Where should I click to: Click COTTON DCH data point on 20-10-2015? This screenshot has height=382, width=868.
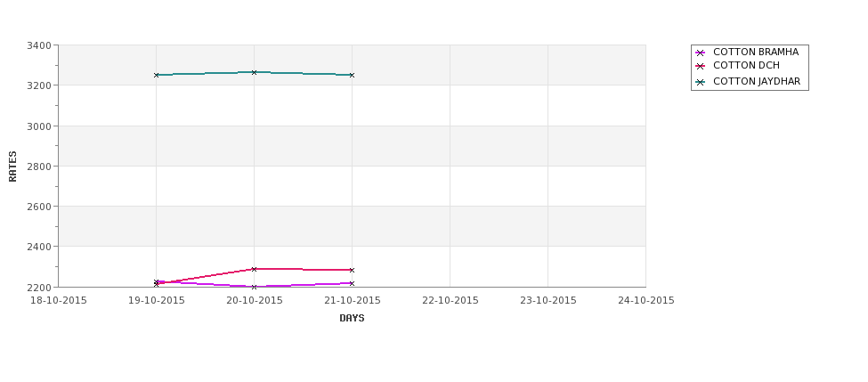254,269
